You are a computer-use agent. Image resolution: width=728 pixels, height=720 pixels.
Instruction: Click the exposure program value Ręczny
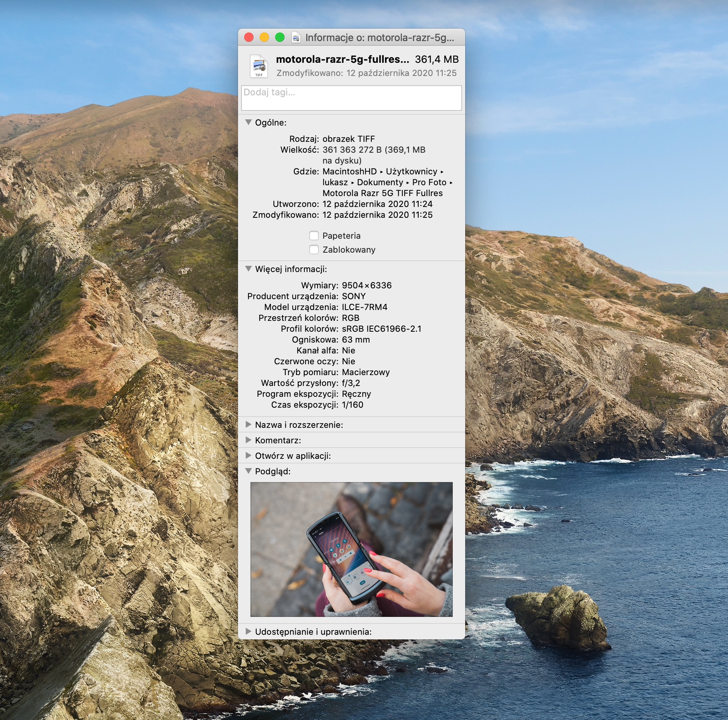pos(357,394)
